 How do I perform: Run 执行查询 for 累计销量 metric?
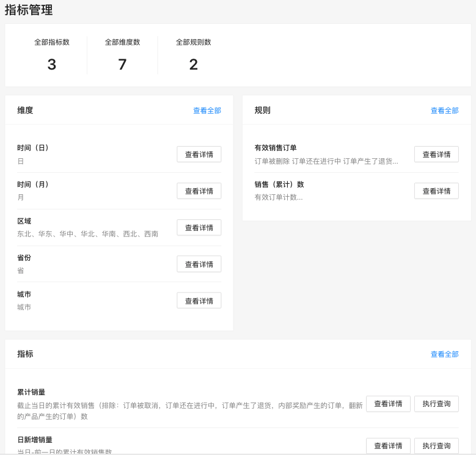tap(436, 404)
